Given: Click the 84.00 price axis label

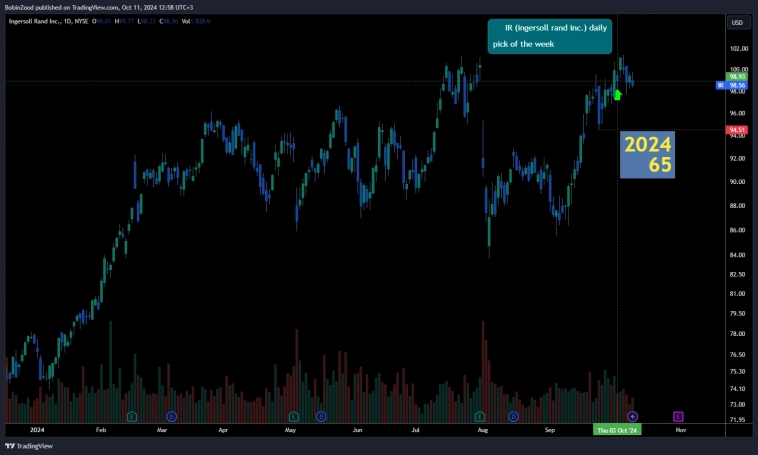Looking at the screenshot, I should [x=737, y=255].
